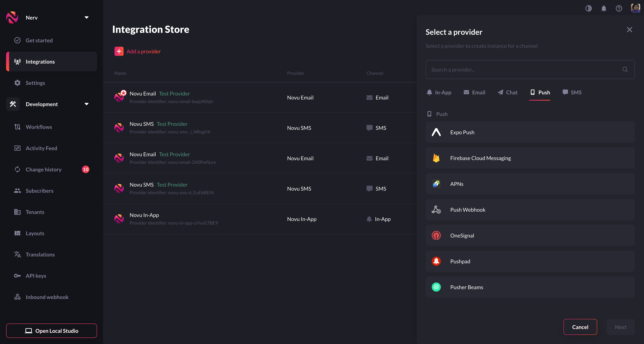Switch to the SMS channel tab
This screenshot has height=344, width=644.
[x=572, y=92]
